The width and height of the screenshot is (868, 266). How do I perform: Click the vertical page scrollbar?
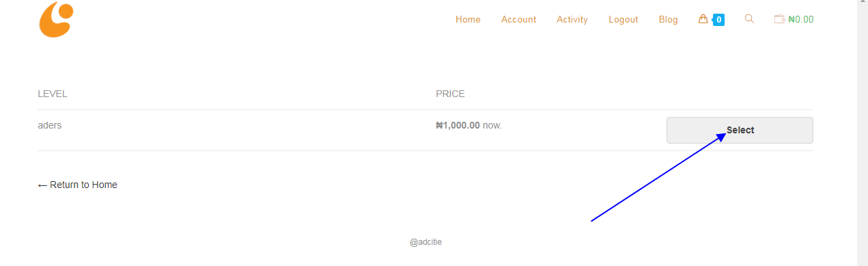(x=863, y=133)
